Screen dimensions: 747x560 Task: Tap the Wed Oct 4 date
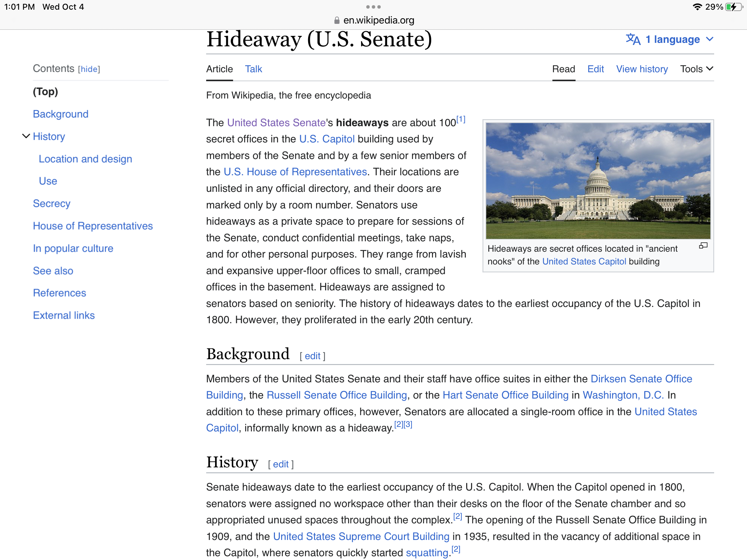(x=63, y=7)
